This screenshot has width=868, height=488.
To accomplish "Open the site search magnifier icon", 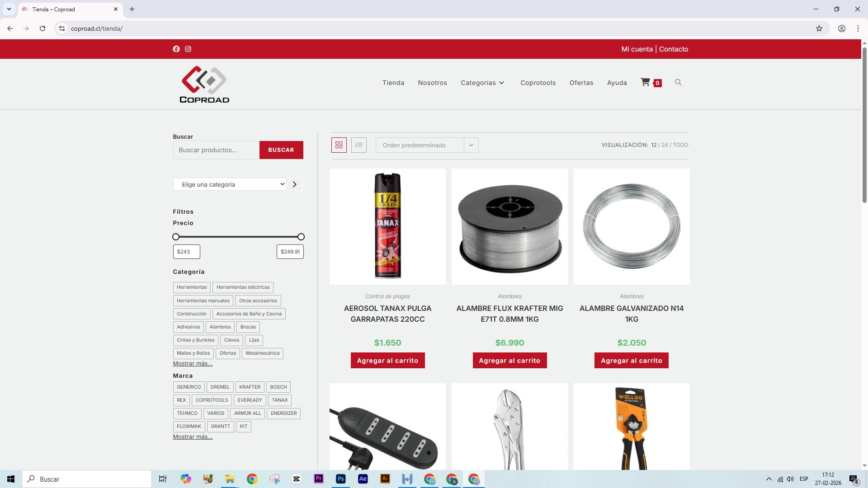I will point(678,82).
